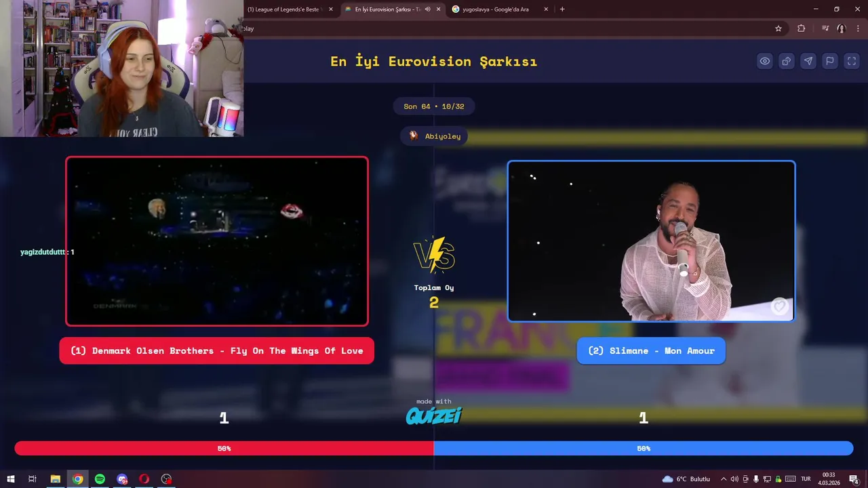Screen dimensions: 868x488
Task: Open Opera browser from the taskbar
Action: (144, 479)
